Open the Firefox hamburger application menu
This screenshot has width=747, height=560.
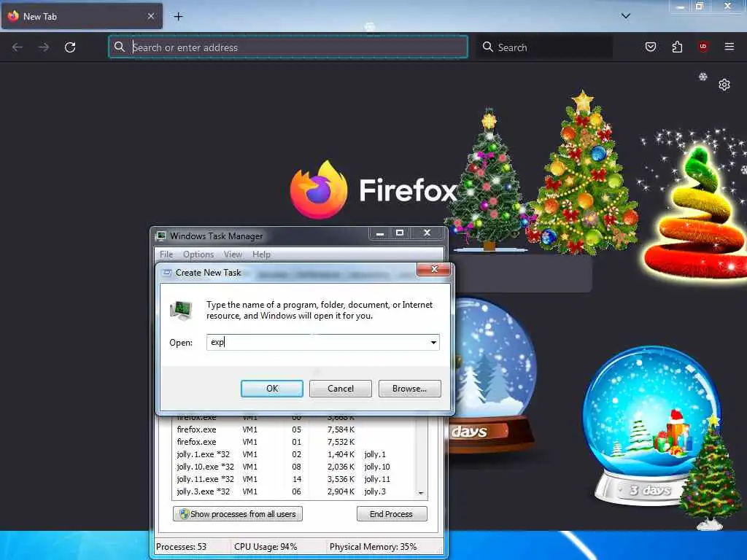click(729, 47)
